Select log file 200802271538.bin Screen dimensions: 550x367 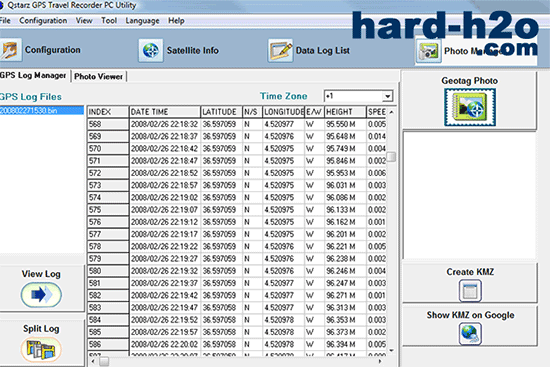tap(42, 111)
